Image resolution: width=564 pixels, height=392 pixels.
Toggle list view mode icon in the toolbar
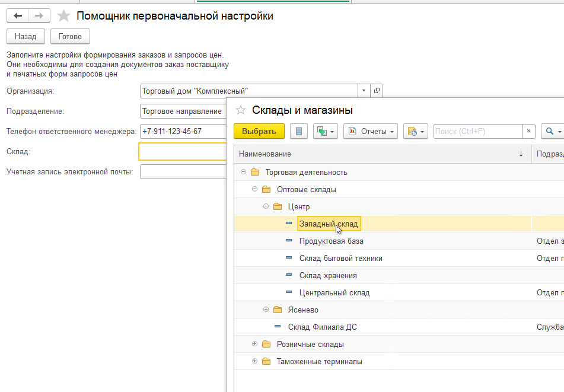click(299, 131)
